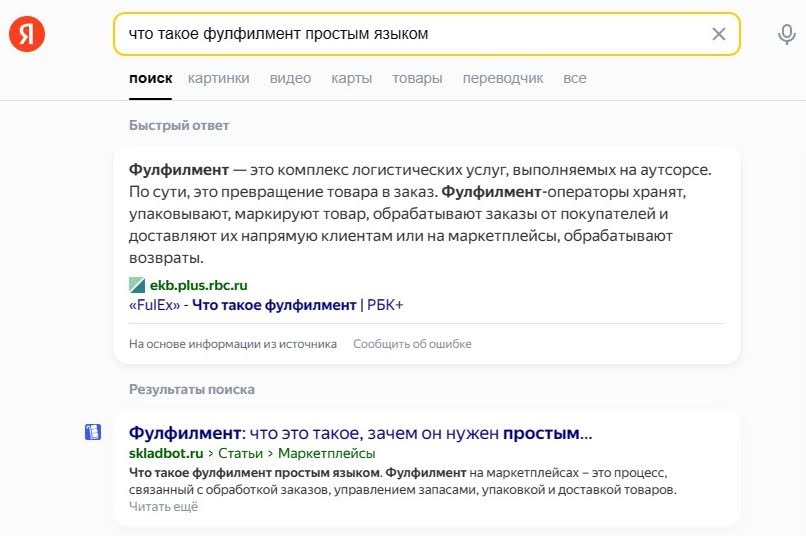Open the «Фулфилмент: что это такое» result title
Image resolution: width=806 pixels, height=541 pixels.
pos(360,434)
